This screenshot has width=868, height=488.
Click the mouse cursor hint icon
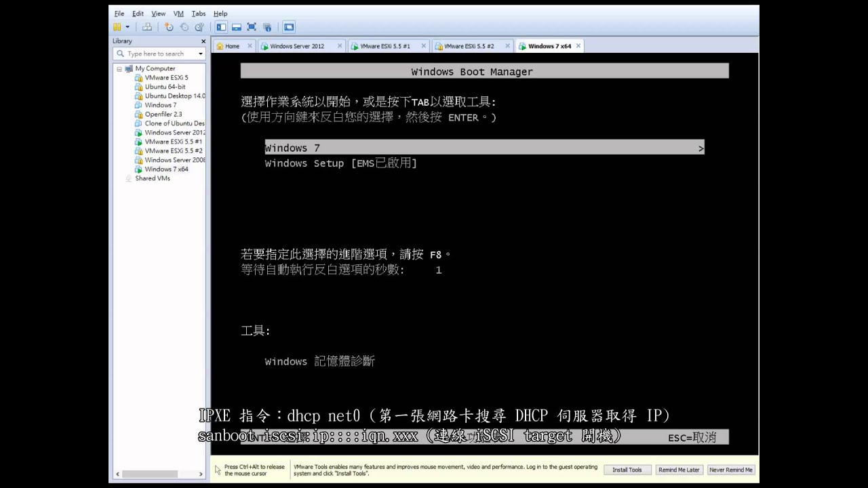tap(218, 470)
